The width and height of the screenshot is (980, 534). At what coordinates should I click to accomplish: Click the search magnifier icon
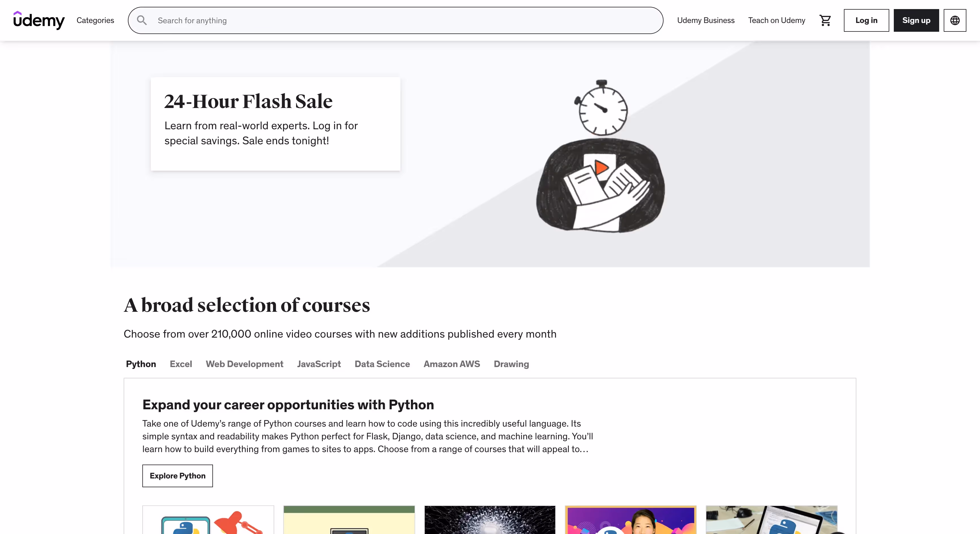pyautogui.click(x=142, y=20)
